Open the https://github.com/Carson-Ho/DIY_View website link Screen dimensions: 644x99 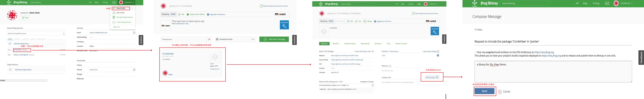pyautogui.click(x=345, y=56)
